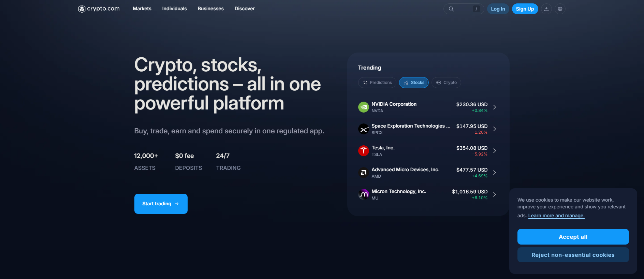644x279 pixels.
Task: Click the Start trading button
Action: click(161, 204)
